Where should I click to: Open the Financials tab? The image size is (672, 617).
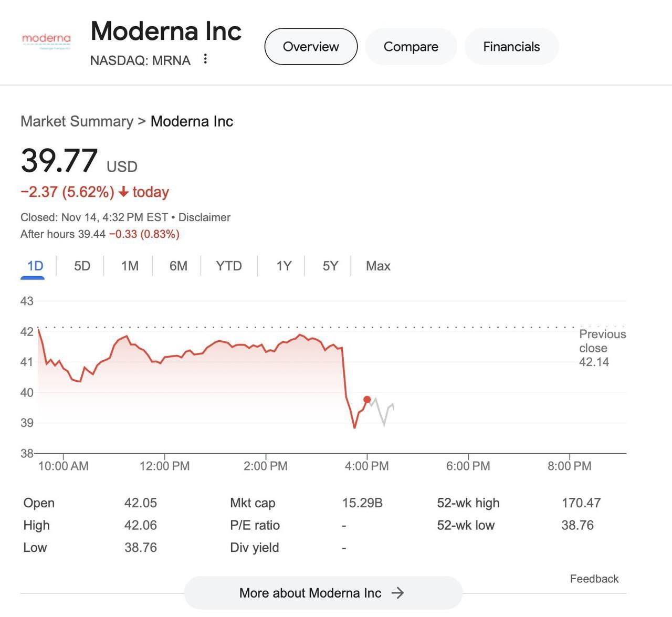511,47
